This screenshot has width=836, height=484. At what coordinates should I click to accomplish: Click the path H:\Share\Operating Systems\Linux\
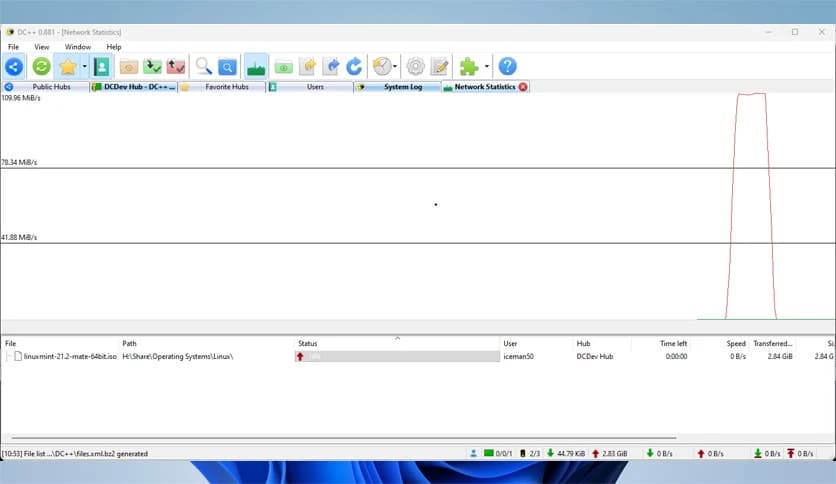coord(178,357)
